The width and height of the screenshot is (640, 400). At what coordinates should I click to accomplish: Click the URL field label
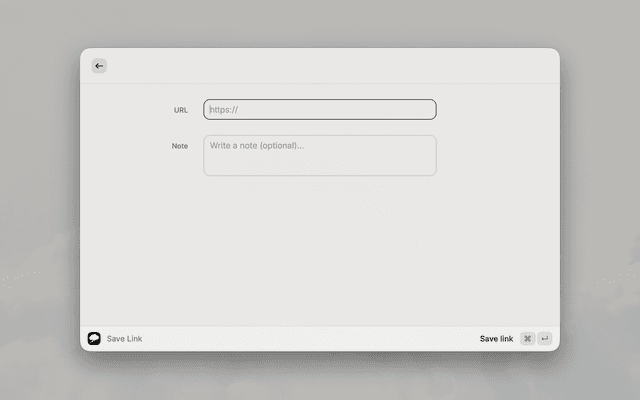click(x=180, y=110)
